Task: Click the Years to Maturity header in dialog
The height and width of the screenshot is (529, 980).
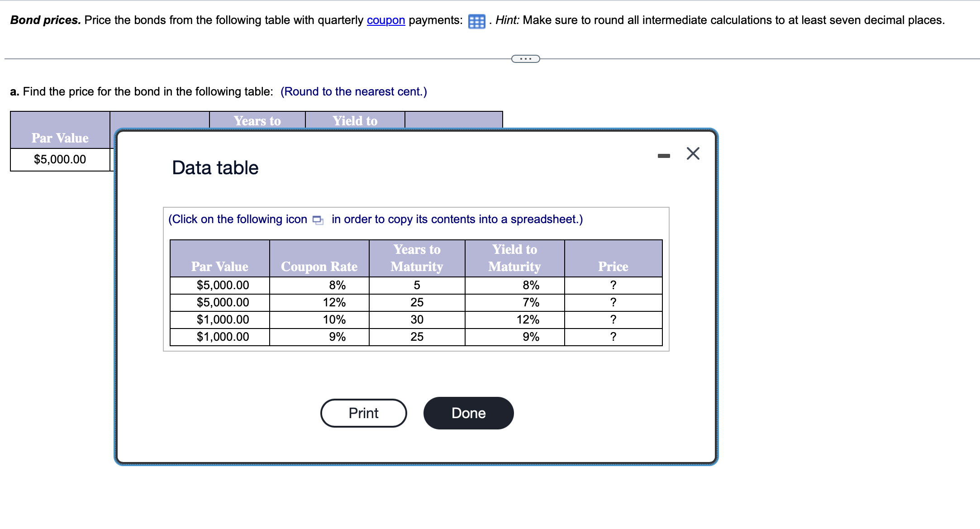Action: 417,258
